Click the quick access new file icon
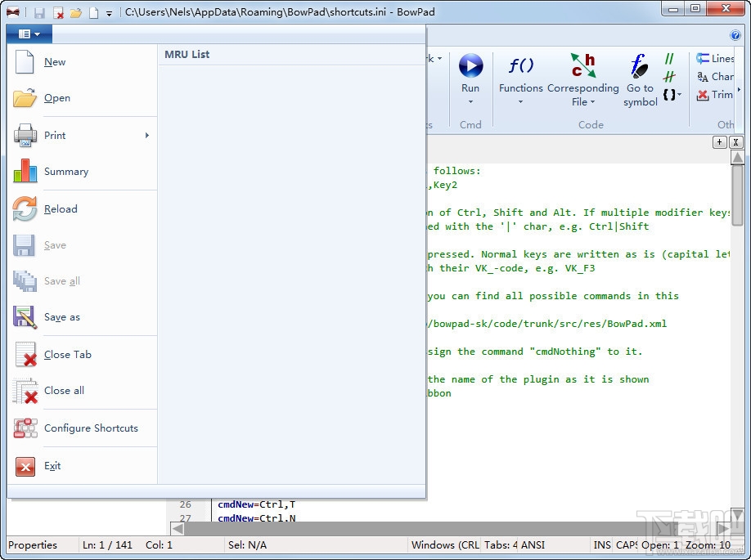This screenshot has width=751, height=560. click(94, 13)
